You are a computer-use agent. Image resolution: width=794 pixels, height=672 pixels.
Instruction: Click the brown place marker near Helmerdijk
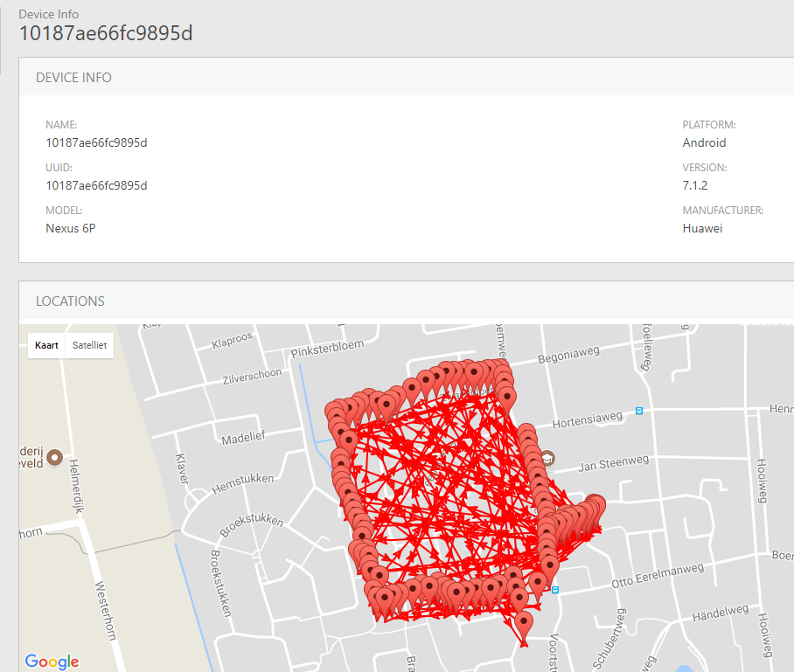55,457
